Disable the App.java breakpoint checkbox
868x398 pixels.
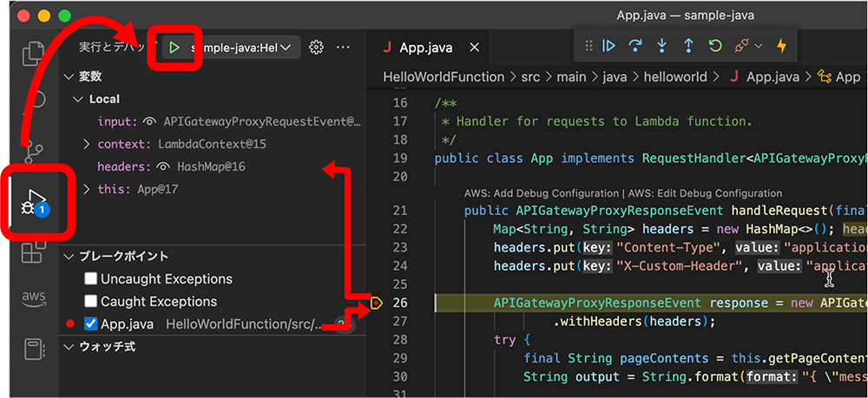[x=91, y=324]
